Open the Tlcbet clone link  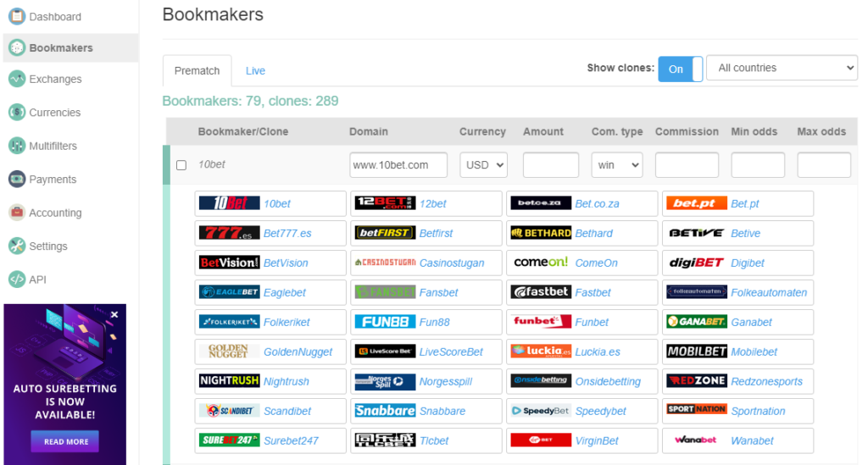434,440
